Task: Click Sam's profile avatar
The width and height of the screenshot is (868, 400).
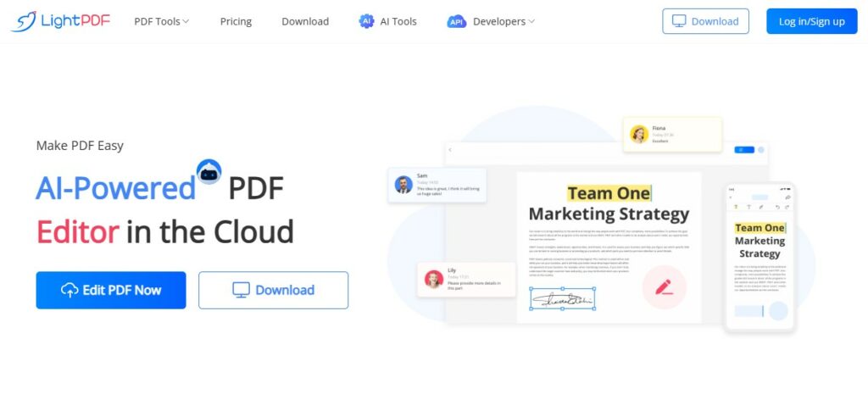Action: point(403,186)
